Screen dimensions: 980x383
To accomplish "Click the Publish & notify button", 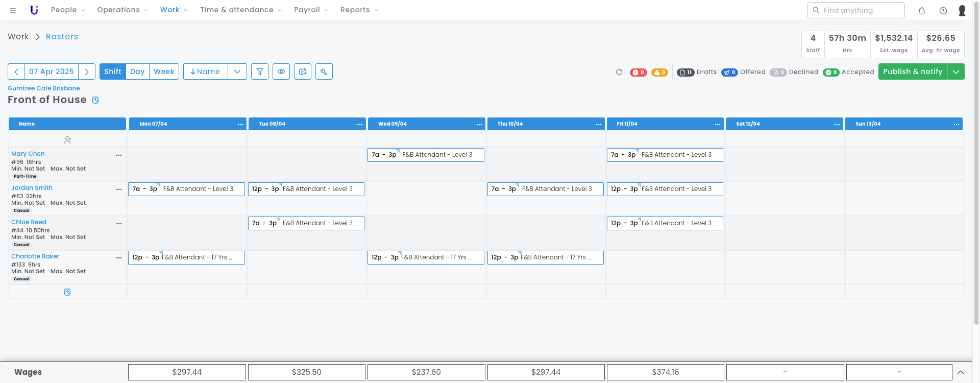I will [x=912, y=71].
